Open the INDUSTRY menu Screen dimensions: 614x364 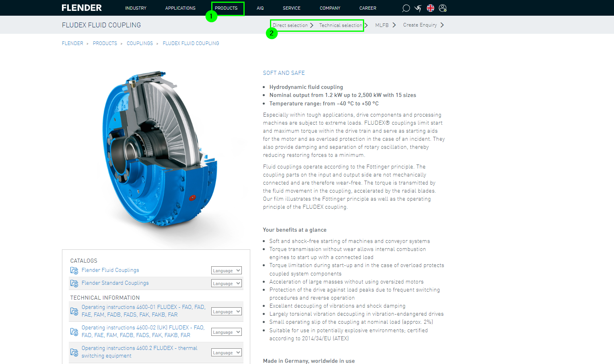pos(136,8)
